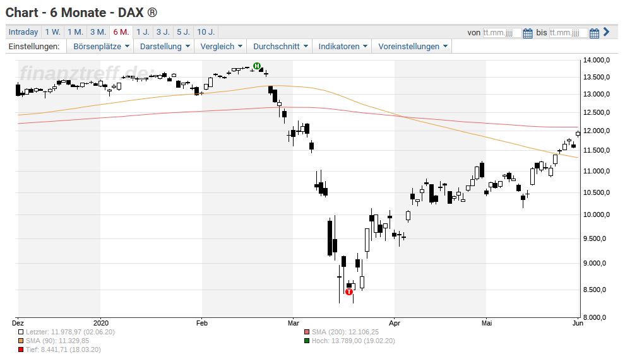Viewport: 625px width, 364px height.
Task: Expand the Vergleich dropdown
Action: pyautogui.click(x=221, y=46)
